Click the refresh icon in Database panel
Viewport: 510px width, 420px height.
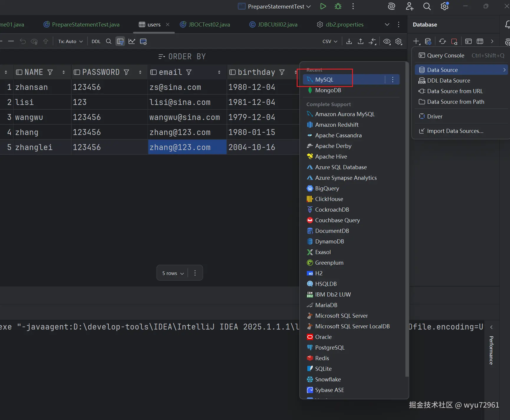click(x=442, y=41)
